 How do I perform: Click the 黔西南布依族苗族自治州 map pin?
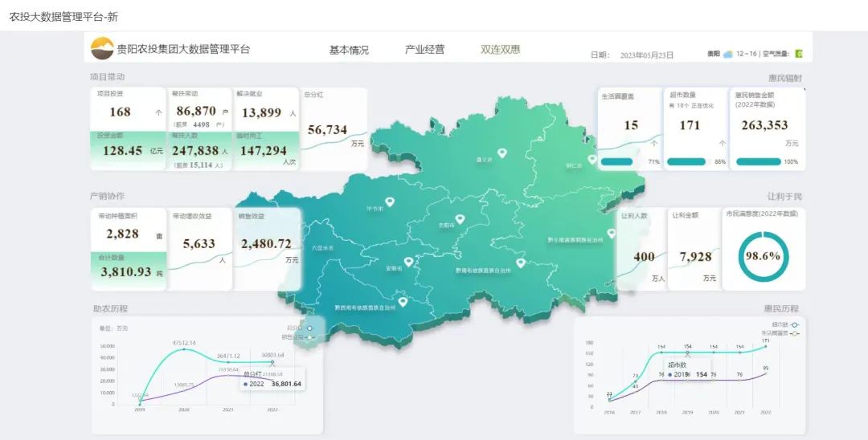403,302
